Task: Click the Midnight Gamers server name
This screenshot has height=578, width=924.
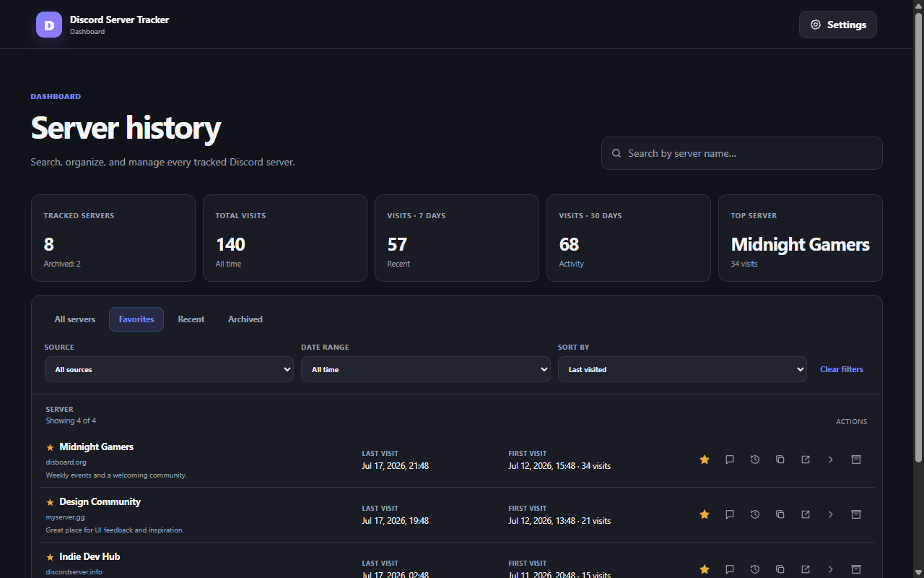Action: click(97, 447)
